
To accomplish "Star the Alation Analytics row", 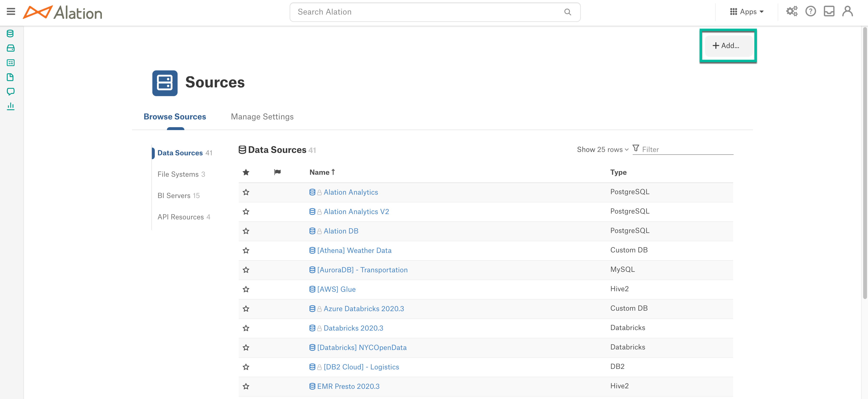I will coord(246,192).
